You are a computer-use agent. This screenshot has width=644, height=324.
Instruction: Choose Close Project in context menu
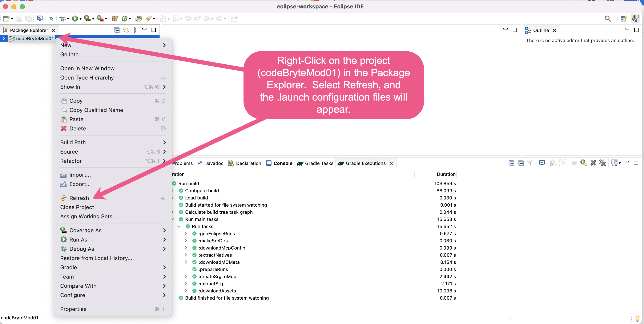click(x=77, y=207)
